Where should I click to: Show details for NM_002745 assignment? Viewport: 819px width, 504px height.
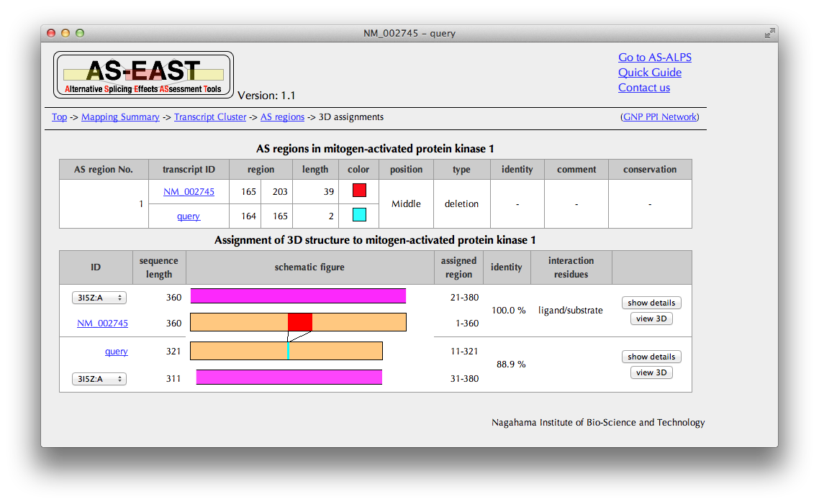click(x=651, y=303)
